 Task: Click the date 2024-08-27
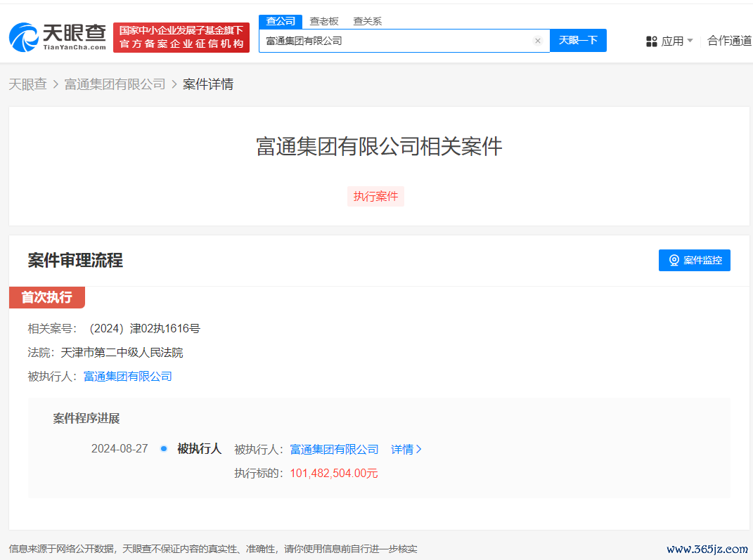pyautogui.click(x=120, y=449)
